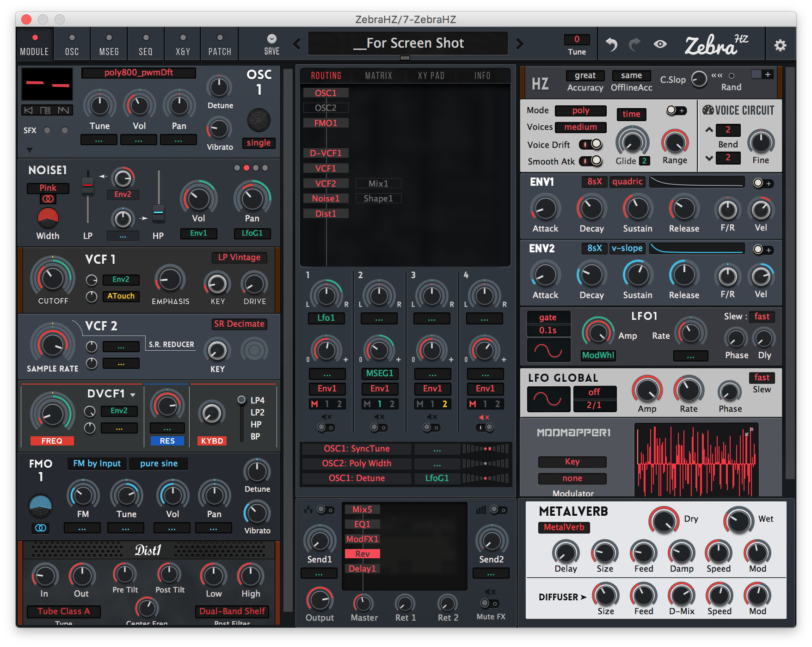Click the undo arrow icon
Image resolution: width=812 pixels, height=647 pixels.
[x=611, y=44]
